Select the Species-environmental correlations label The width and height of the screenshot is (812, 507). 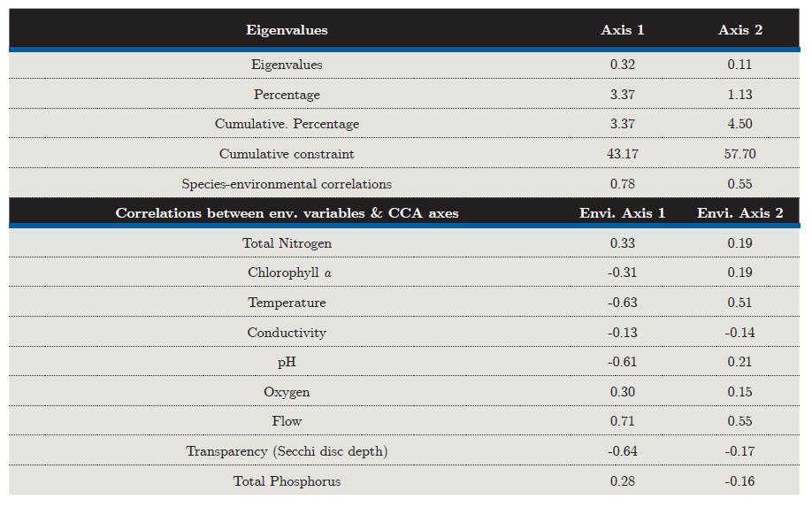[x=287, y=184]
